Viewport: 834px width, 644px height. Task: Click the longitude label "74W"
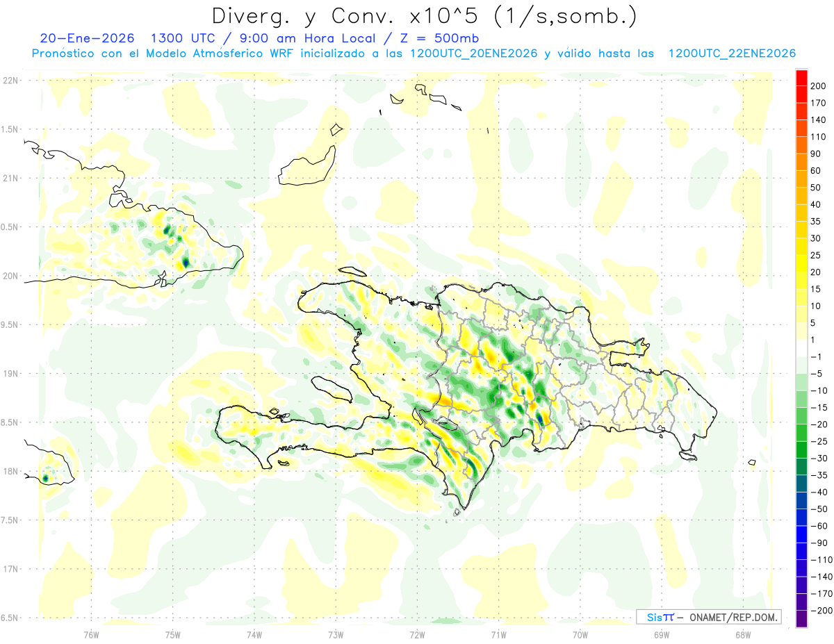[254, 634]
